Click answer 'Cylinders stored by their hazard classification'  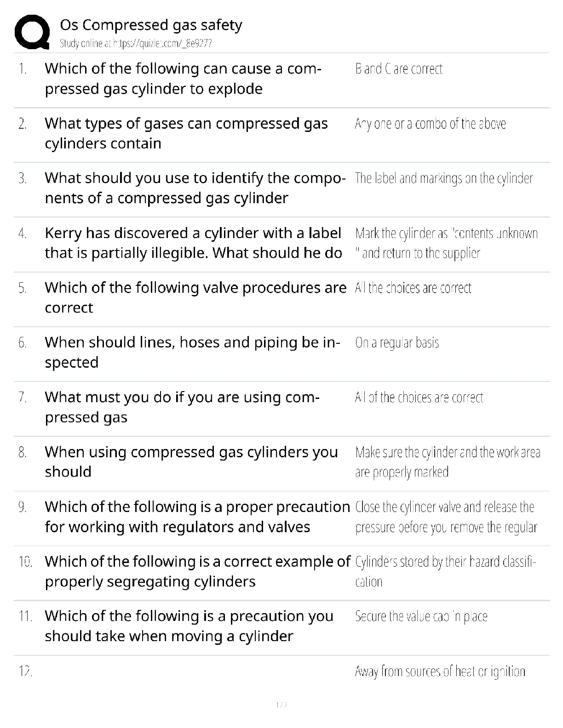point(445,571)
